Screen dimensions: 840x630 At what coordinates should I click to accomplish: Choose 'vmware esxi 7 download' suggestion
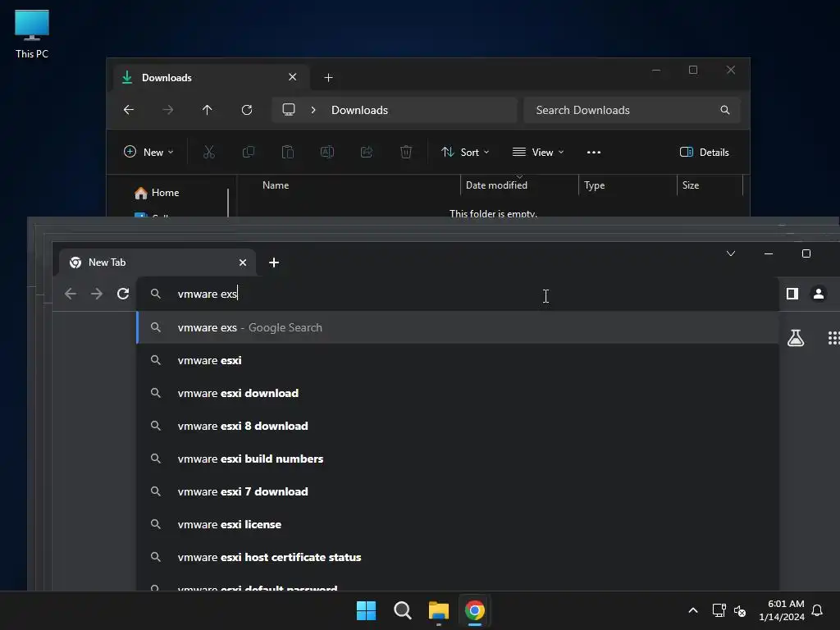pyautogui.click(x=458, y=491)
